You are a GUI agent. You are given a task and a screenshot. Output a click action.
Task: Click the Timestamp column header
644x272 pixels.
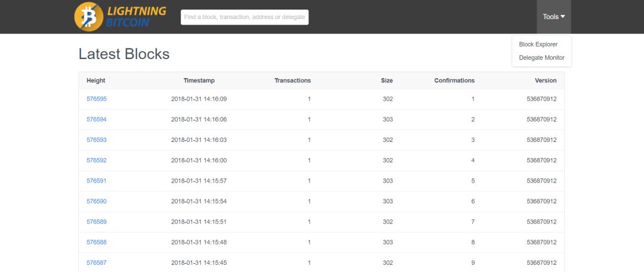tap(199, 81)
